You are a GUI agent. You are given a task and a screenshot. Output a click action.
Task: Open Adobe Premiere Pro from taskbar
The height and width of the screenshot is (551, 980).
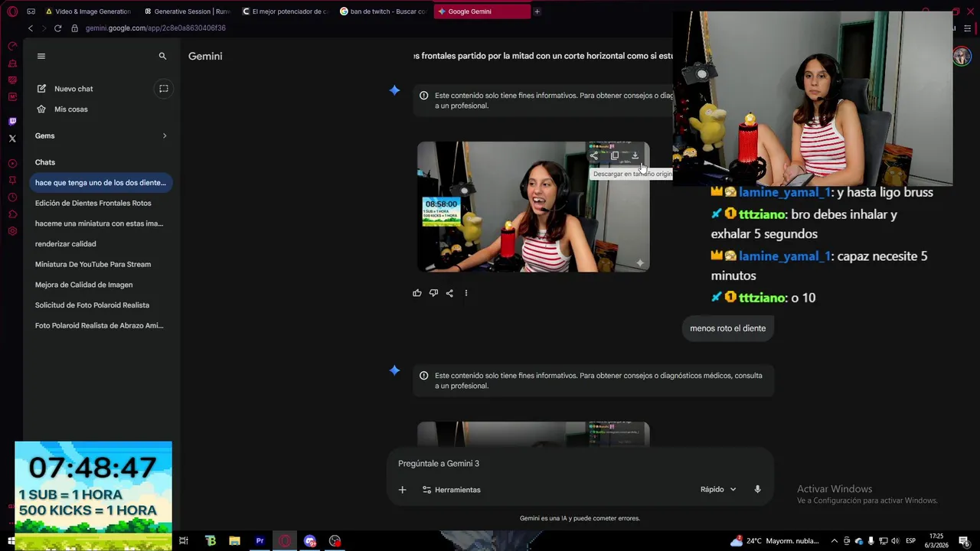click(x=260, y=541)
